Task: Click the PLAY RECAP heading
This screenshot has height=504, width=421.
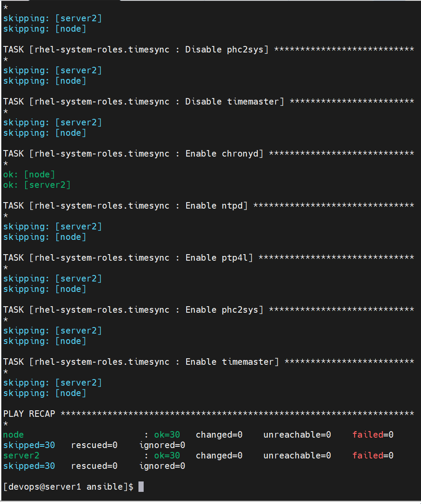Action: (x=29, y=414)
